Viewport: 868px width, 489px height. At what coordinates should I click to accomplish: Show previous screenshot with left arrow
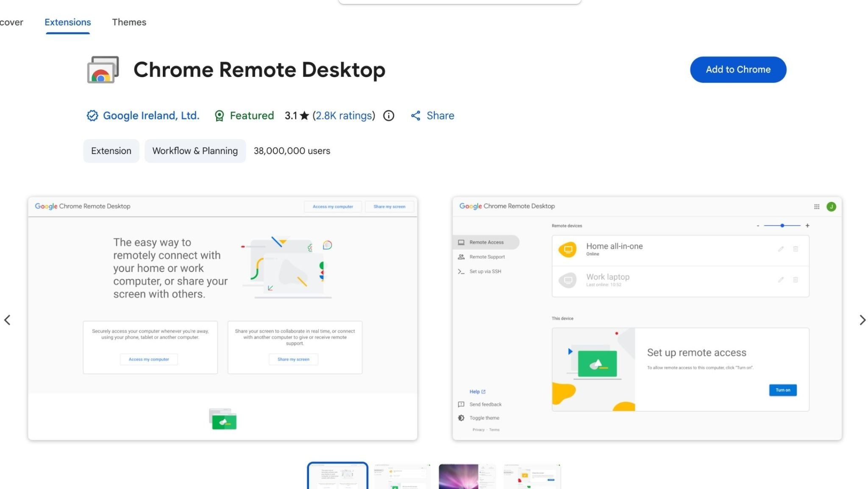[x=7, y=320]
